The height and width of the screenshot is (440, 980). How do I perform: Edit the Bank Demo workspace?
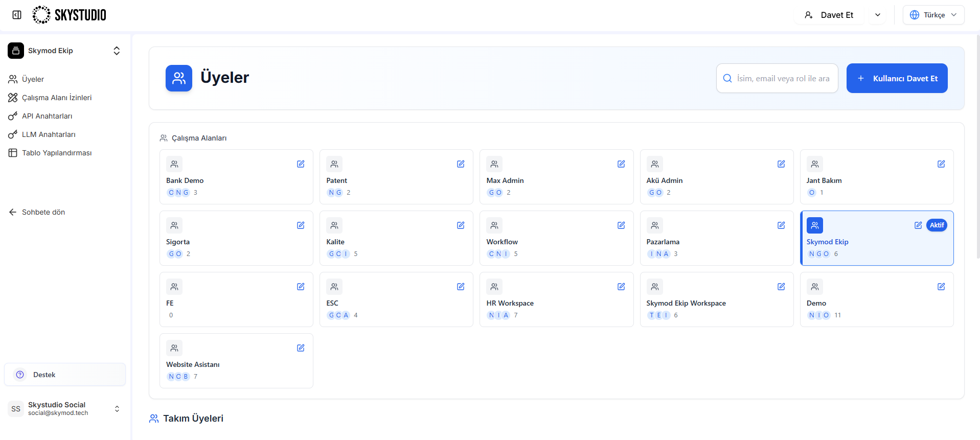click(301, 164)
